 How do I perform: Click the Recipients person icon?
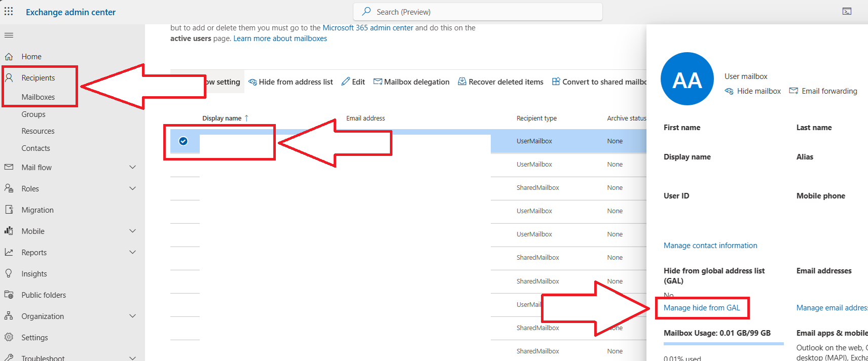pyautogui.click(x=9, y=77)
